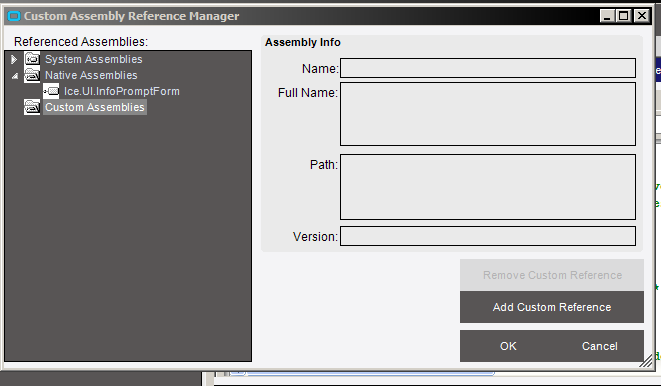Maximize the Custom Assembly Reference Manager window
Viewport: 661px width, 386px height.
click(623, 16)
